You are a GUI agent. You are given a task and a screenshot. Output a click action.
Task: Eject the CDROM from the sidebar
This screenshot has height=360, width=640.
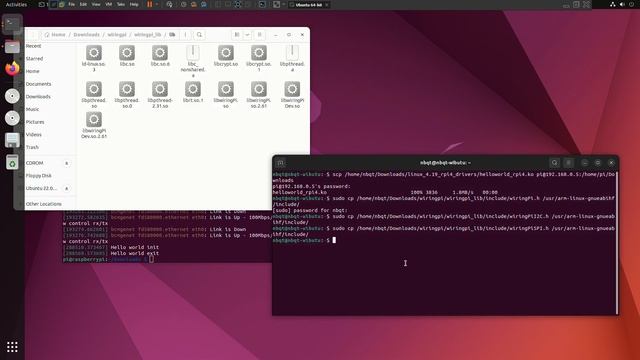pyautogui.click(x=67, y=163)
